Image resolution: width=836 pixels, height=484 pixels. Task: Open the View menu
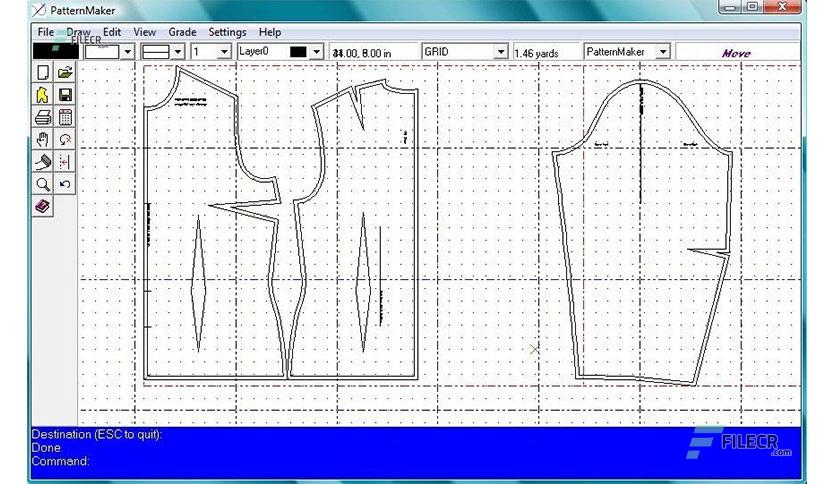point(144,32)
